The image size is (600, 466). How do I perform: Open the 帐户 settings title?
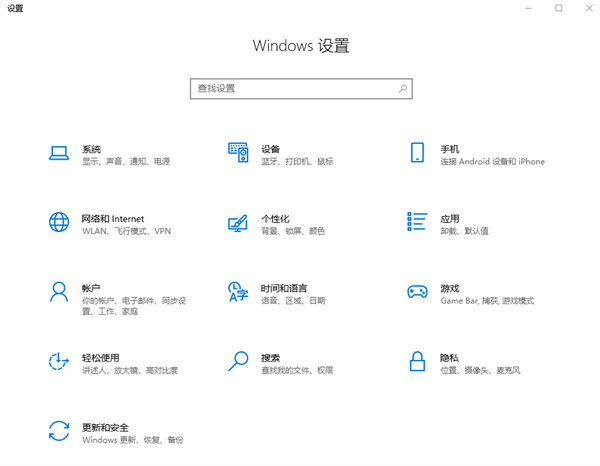pyautogui.click(x=91, y=288)
